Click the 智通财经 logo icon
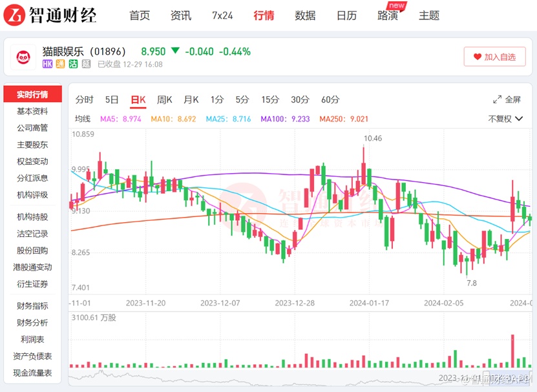The height and width of the screenshot is (392, 537). (x=14, y=15)
